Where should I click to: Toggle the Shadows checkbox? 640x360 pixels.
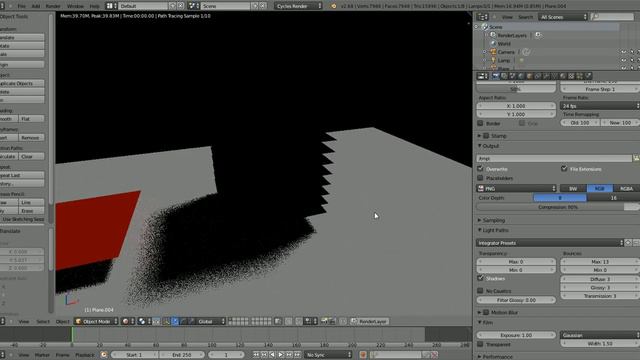[480, 278]
